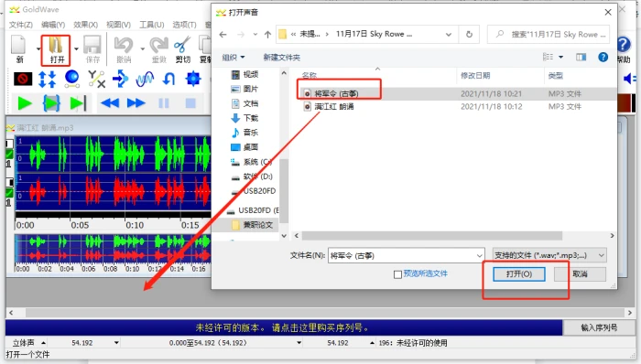This screenshot has width=641, height=364.
Task: Click the blue gear effect icon
Action: click(x=193, y=79)
